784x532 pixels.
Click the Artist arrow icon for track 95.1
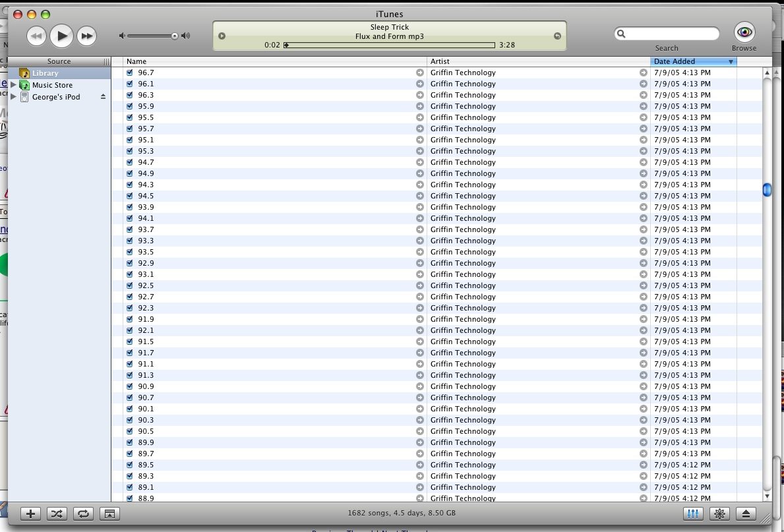coord(644,140)
